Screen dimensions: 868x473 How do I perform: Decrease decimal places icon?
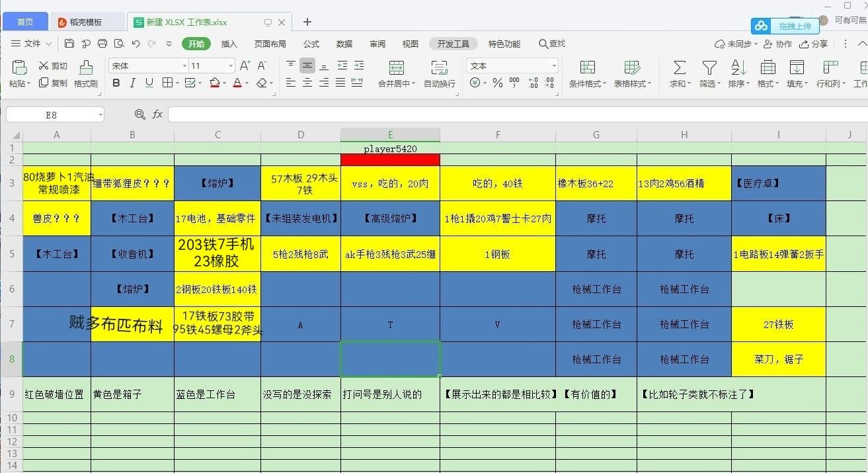tap(549, 83)
